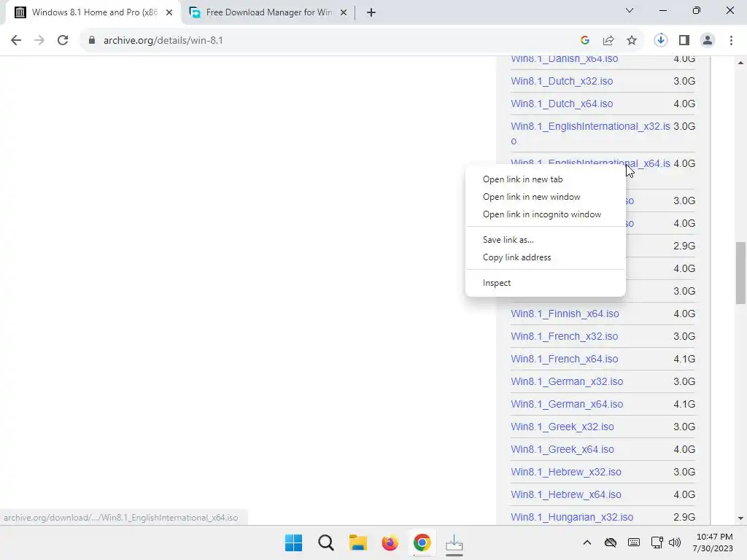747x560 pixels.
Task: Open Win8.1_German_x32.iso link
Action: pos(567,381)
